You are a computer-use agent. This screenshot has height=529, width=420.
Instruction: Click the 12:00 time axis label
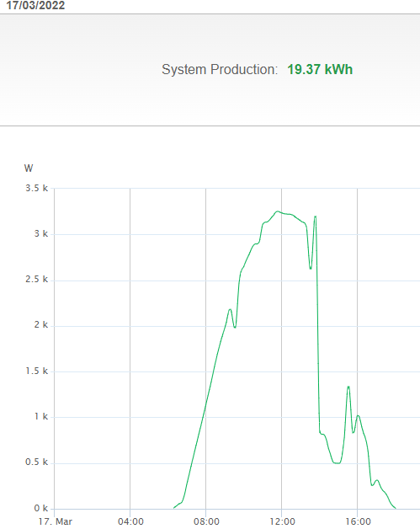282,521
